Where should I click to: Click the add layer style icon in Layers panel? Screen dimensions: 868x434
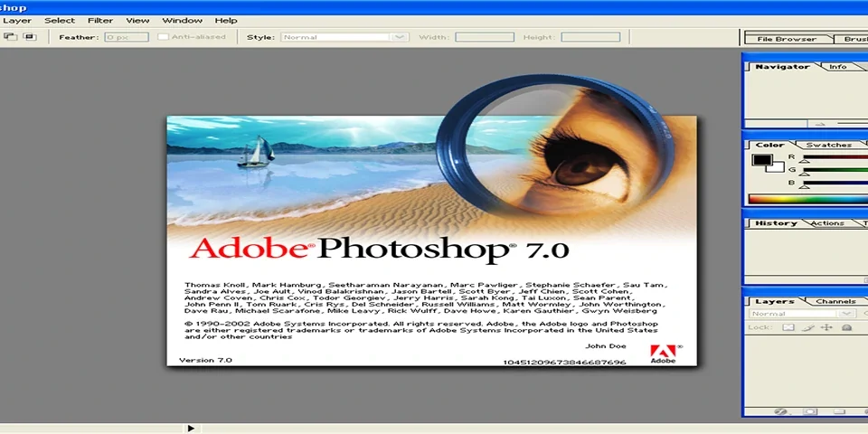(783, 412)
